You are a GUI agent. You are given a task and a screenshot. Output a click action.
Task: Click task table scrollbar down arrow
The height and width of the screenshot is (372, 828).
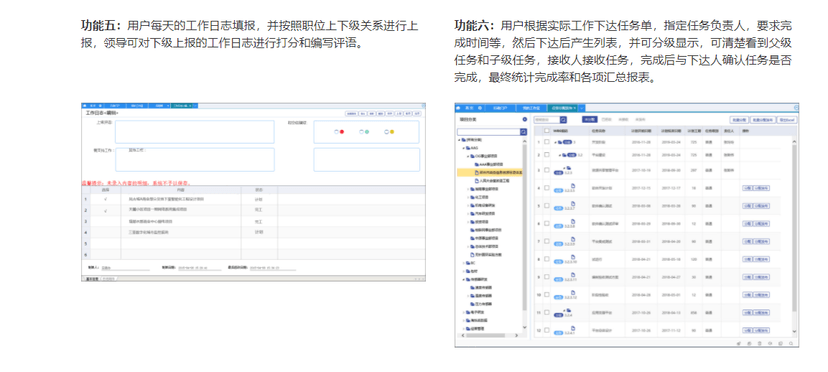pos(795,331)
